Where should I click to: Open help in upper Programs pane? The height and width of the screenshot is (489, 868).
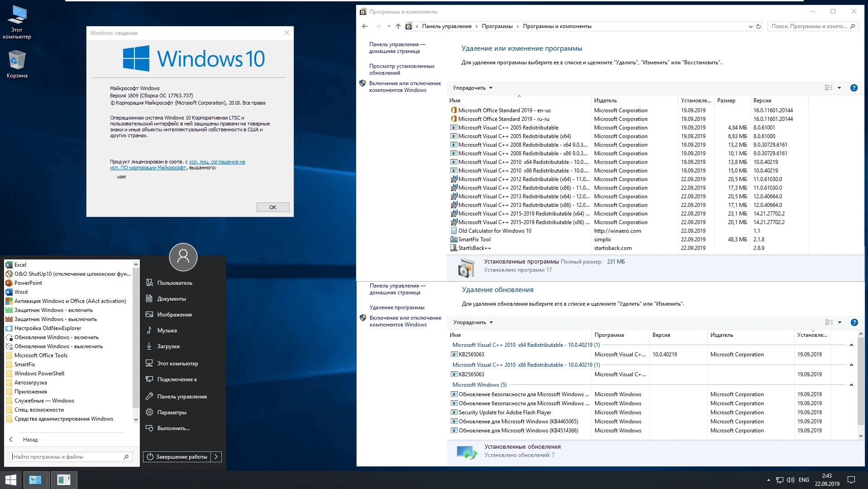pyautogui.click(x=854, y=88)
